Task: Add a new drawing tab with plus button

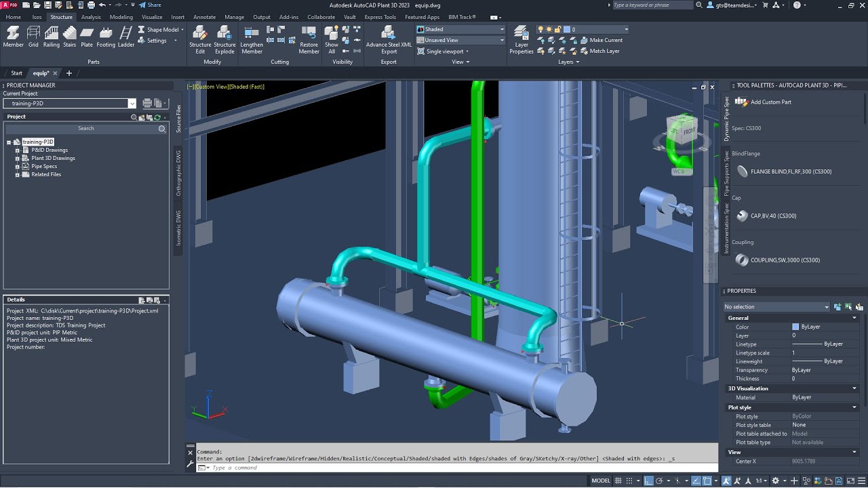Action: coord(68,73)
